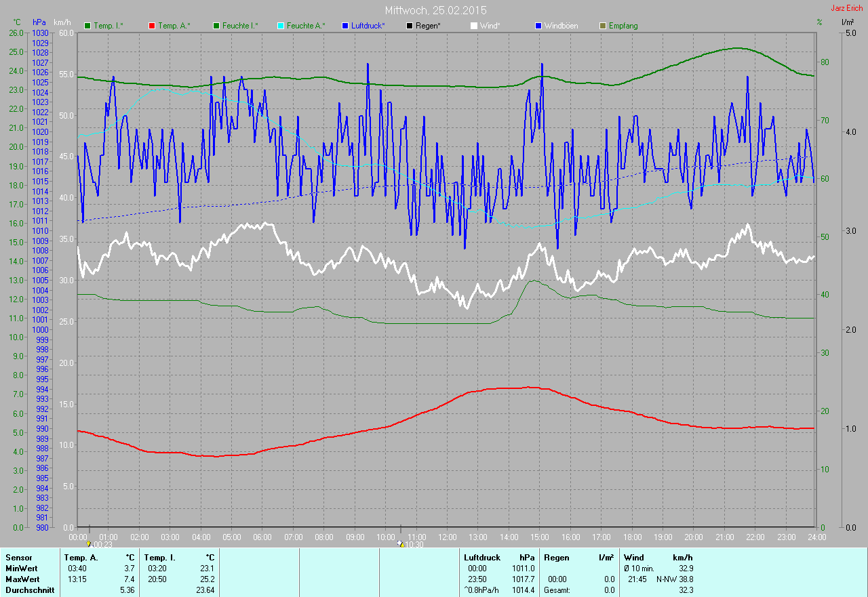Click the blue Windböen color swatch
This screenshot has width=868, height=597.
(538, 26)
